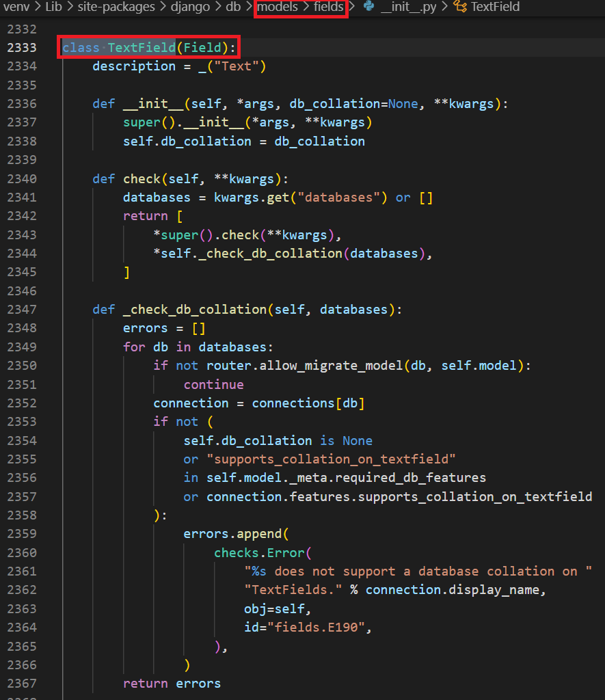Click the 'description' variable name
Viewport: 605px width, 700px height.
(x=134, y=66)
